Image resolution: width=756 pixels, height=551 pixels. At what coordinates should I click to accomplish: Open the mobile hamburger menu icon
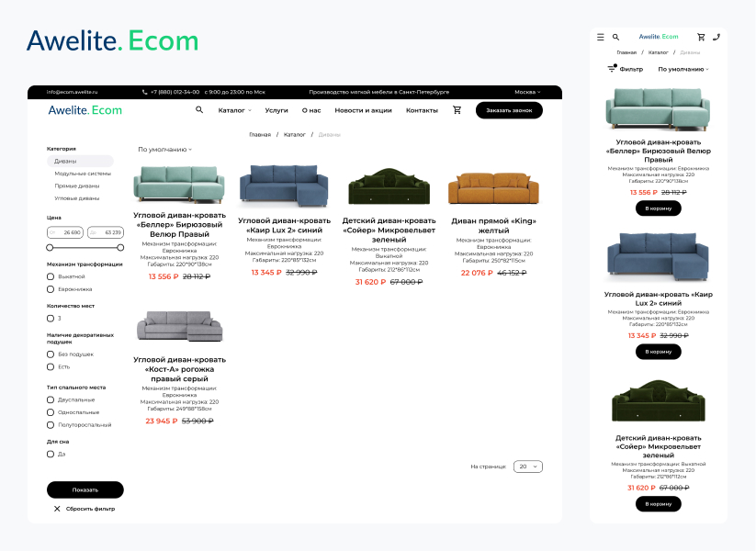tap(600, 37)
